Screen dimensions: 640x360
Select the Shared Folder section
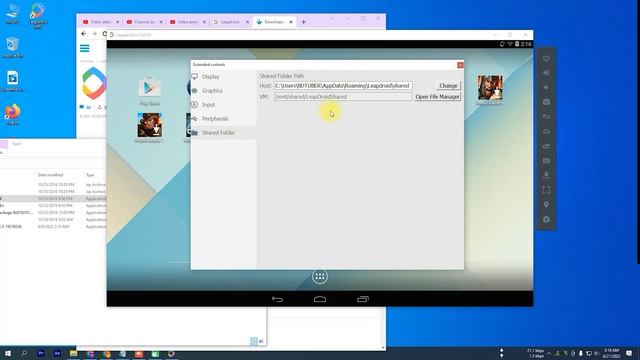[x=223, y=132]
